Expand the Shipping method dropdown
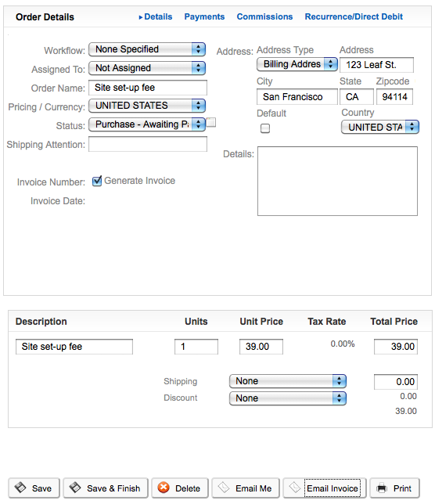435x504 pixels. coord(288,381)
